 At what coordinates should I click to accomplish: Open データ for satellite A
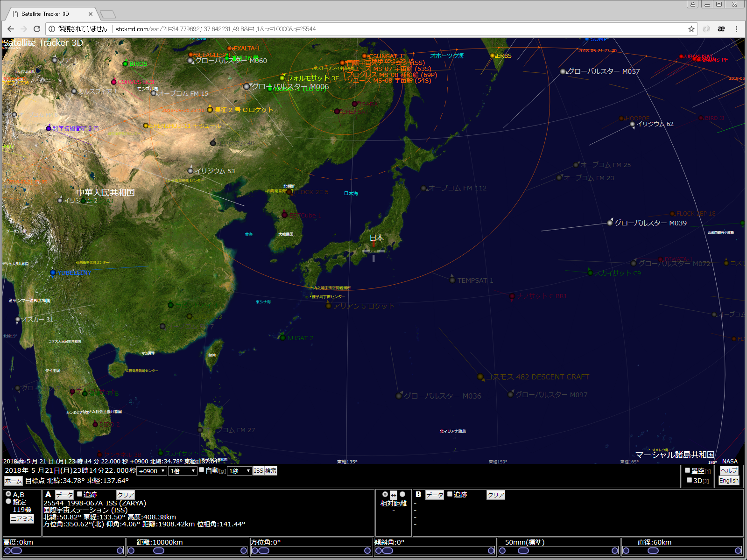click(64, 495)
